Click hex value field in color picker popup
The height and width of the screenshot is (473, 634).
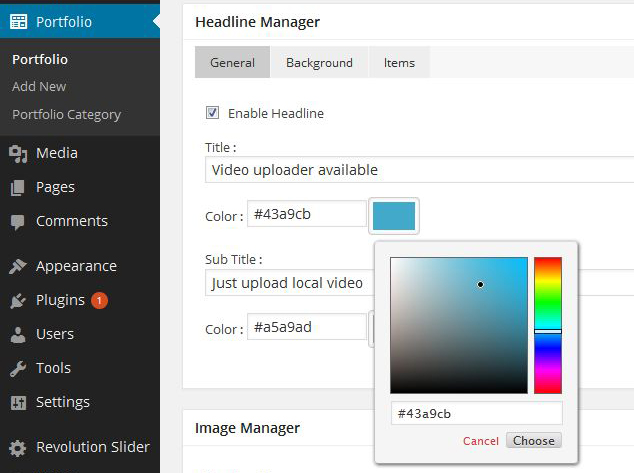point(477,413)
